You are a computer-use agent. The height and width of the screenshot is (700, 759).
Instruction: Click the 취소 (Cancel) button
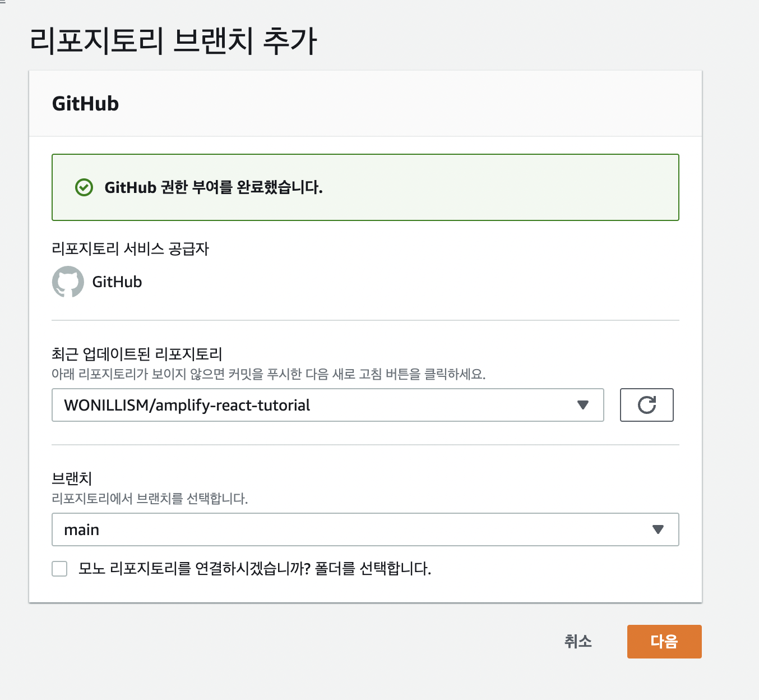click(578, 642)
